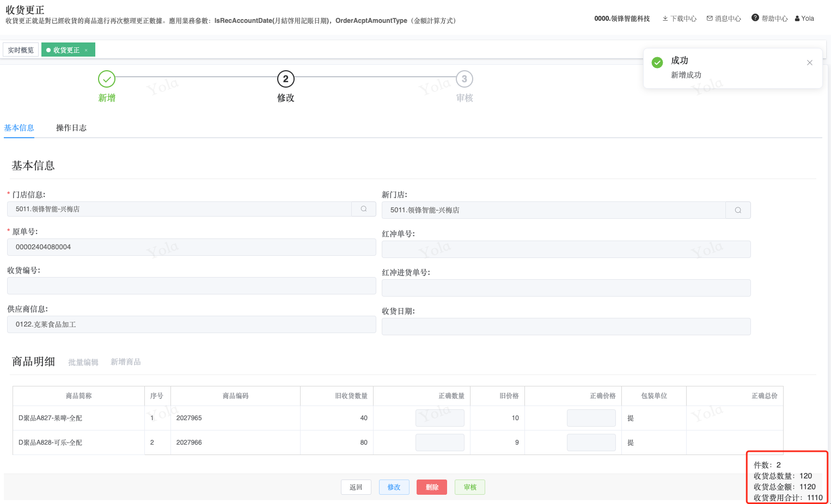Screen dimensions: 831x504
Task: Click the blue 修改 button
Action: pos(394,487)
